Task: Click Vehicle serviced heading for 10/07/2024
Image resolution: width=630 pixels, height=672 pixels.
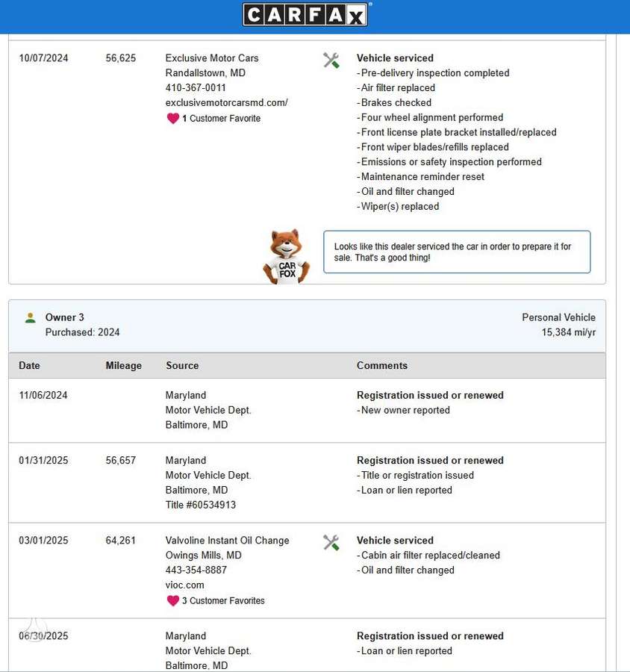Action: pos(395,57)
